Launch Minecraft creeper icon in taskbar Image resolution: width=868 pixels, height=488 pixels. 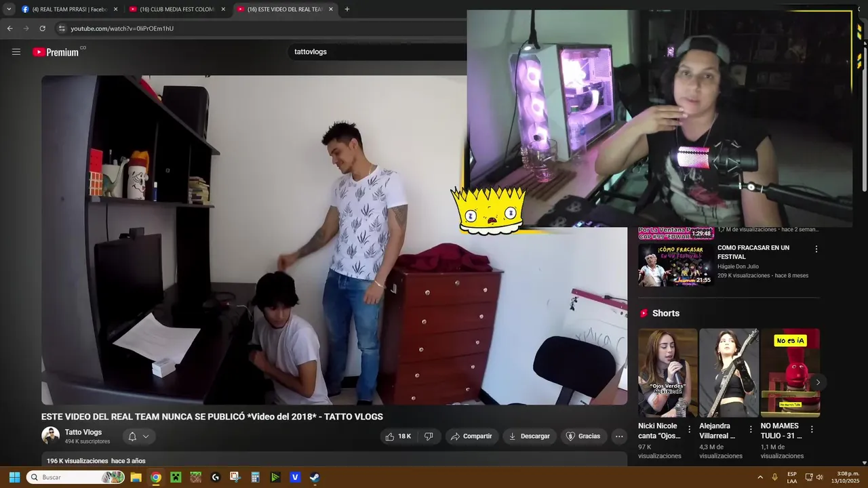176,477
